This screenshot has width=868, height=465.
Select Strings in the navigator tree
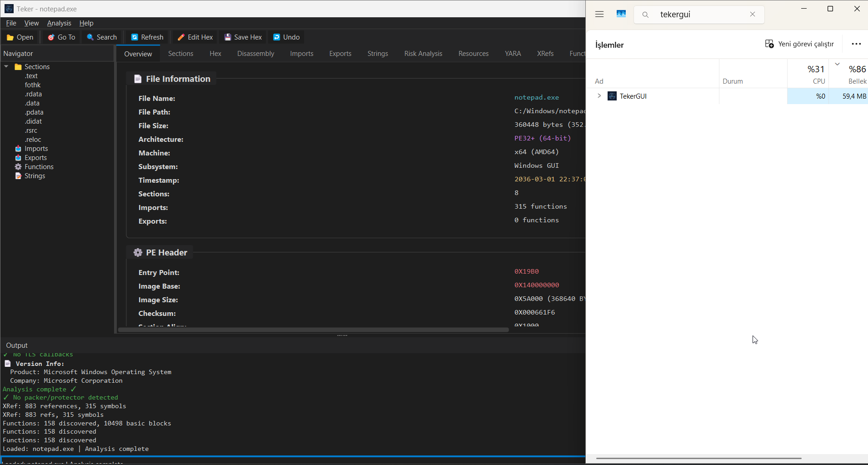point(35,176)
